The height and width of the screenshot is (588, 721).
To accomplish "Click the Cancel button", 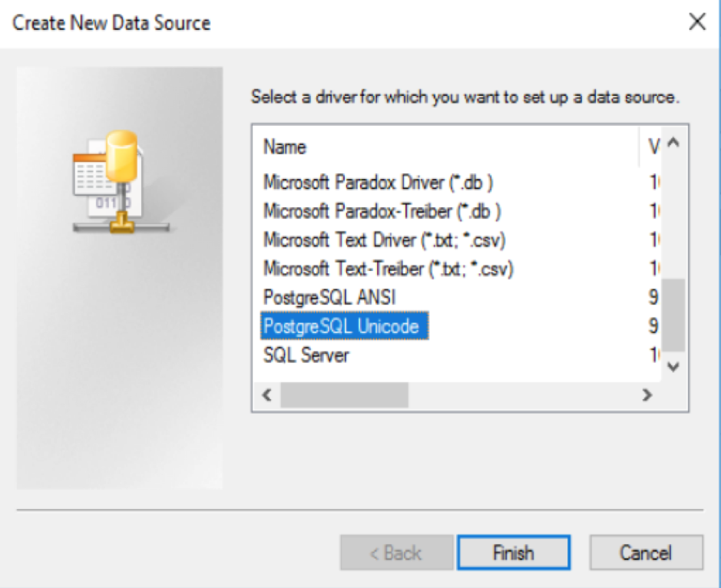I will point(646,552).
